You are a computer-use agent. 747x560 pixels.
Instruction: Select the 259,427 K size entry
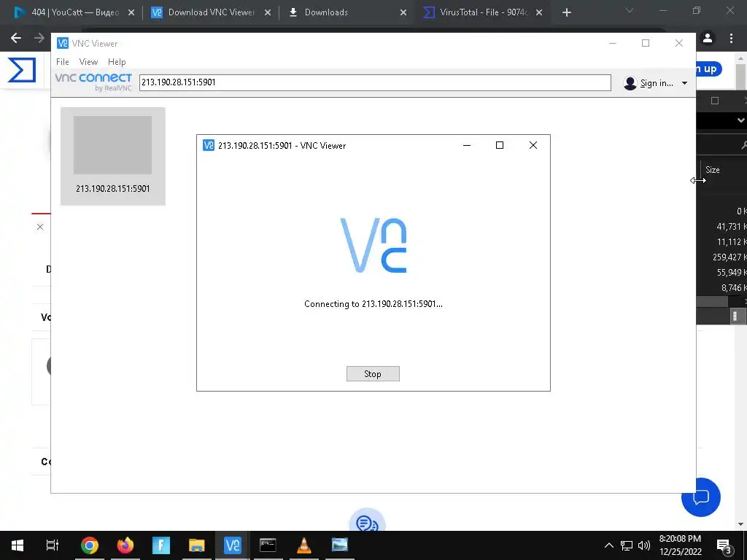click(x=729, y=257)
